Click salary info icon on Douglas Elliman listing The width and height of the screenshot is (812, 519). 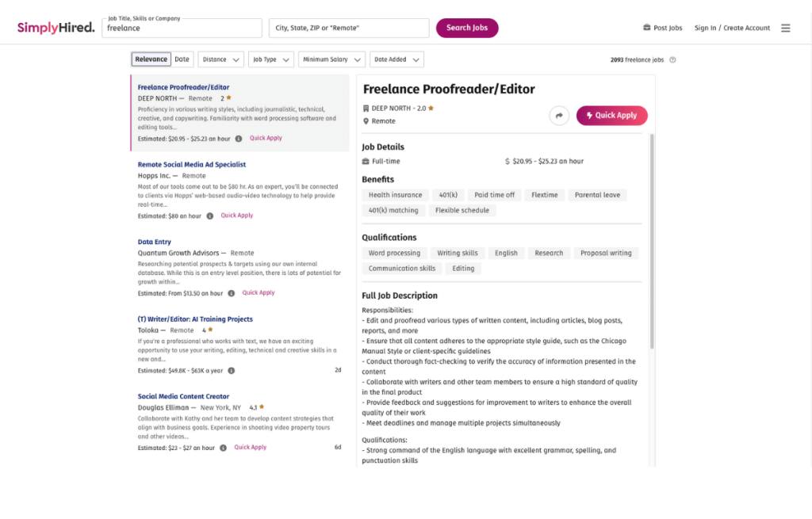pos(223,448)
